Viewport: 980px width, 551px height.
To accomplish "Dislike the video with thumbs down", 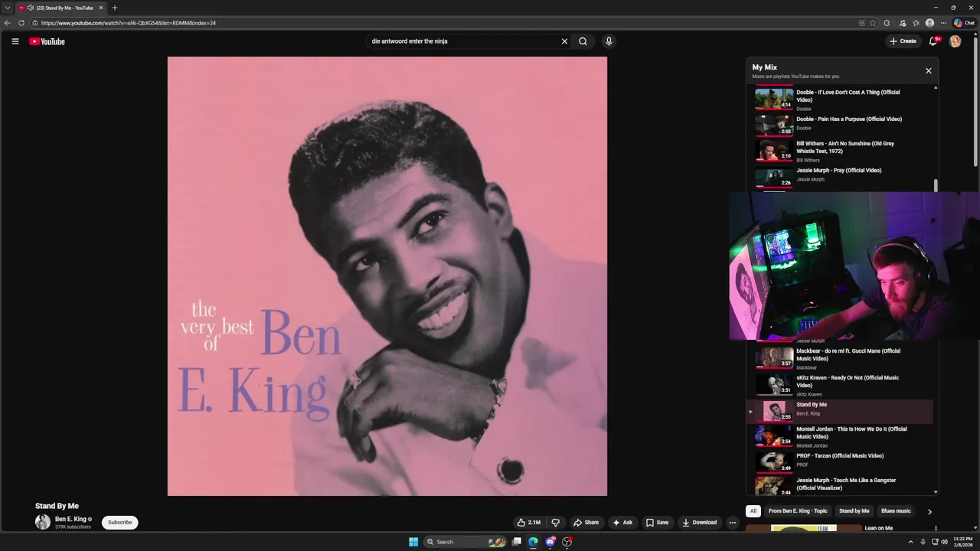I will (556, 523).
